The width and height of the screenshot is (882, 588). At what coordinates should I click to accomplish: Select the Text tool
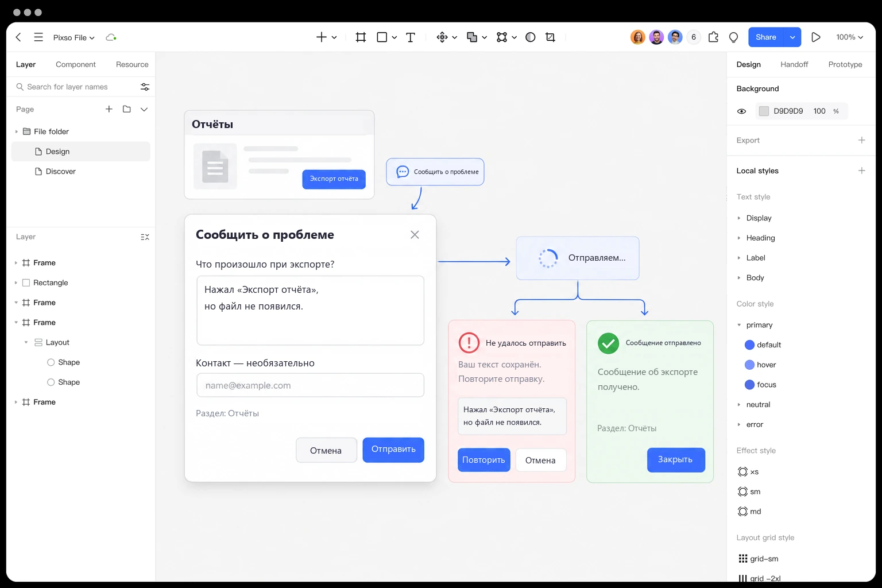(x=411, y=37)
